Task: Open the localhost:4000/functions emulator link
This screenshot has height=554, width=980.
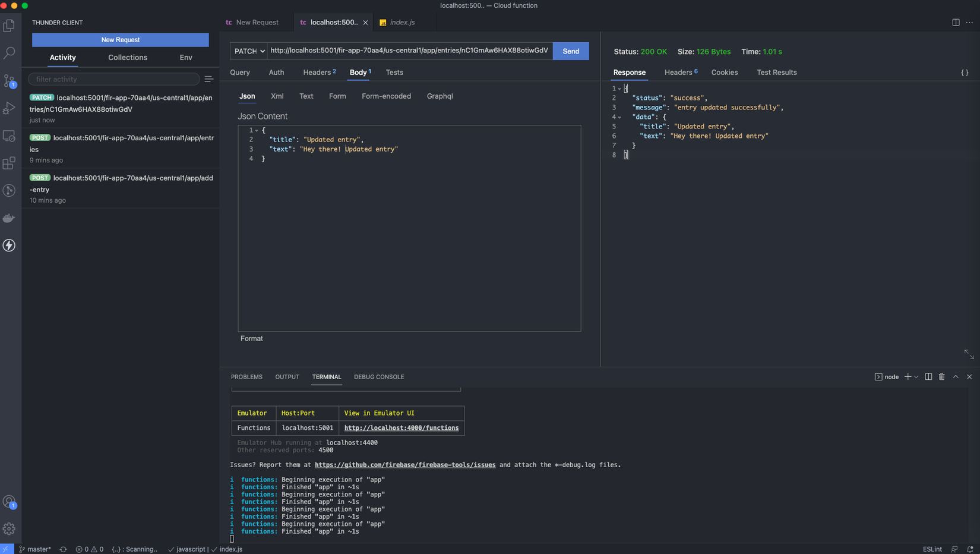Action: pos(401,428)
